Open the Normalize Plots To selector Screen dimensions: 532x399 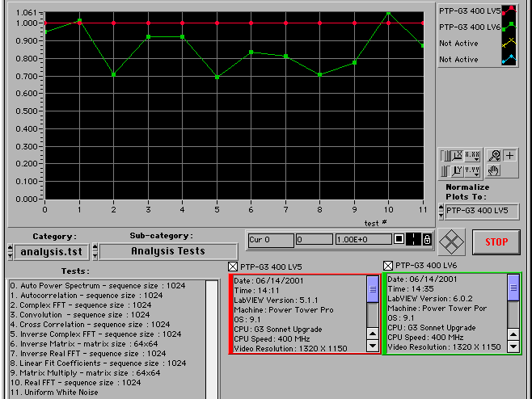tap(480, 211)
